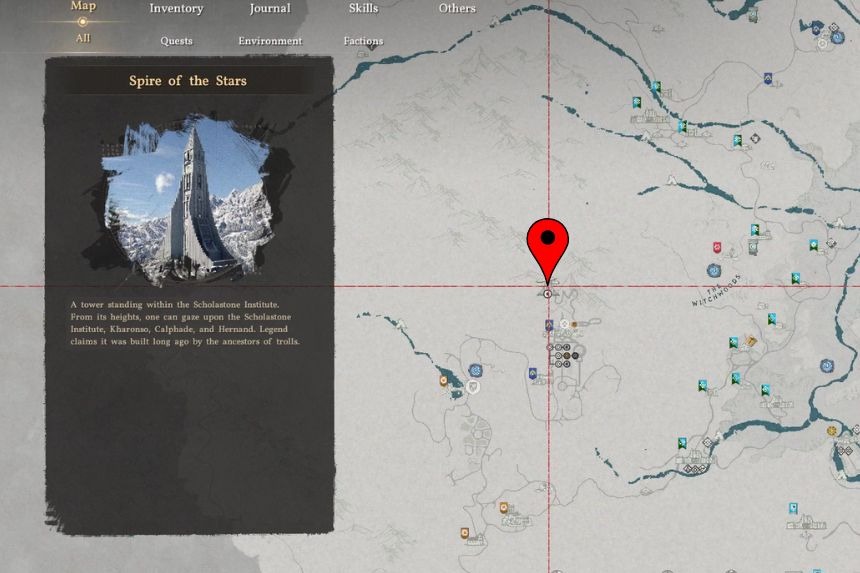Filter map by Environment
860x573 pixels.
pyautogui.click(x=270, y=41)
